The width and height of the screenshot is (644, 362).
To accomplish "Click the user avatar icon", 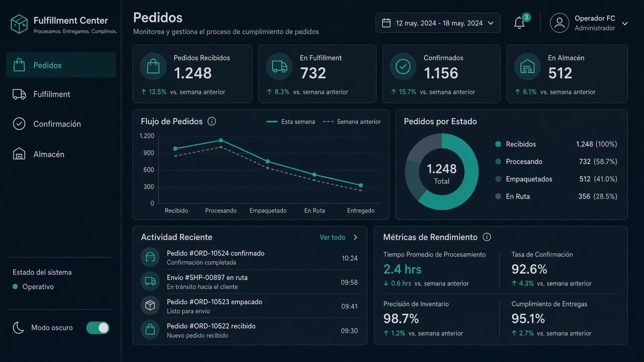I will click(559, 23).
